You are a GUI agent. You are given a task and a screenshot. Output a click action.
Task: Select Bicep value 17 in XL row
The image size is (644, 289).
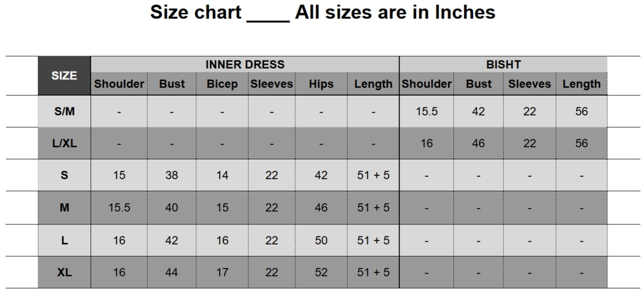coord(222,273)
